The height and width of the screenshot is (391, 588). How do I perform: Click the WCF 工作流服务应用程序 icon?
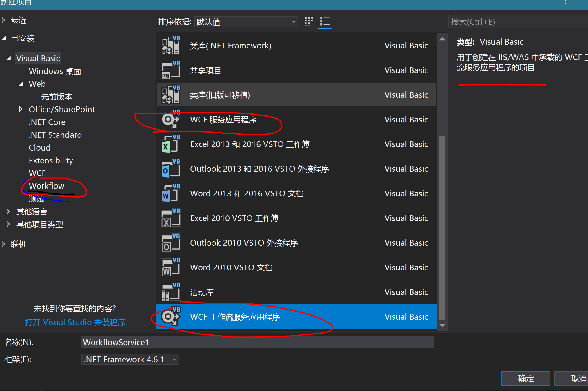(171, 316)
